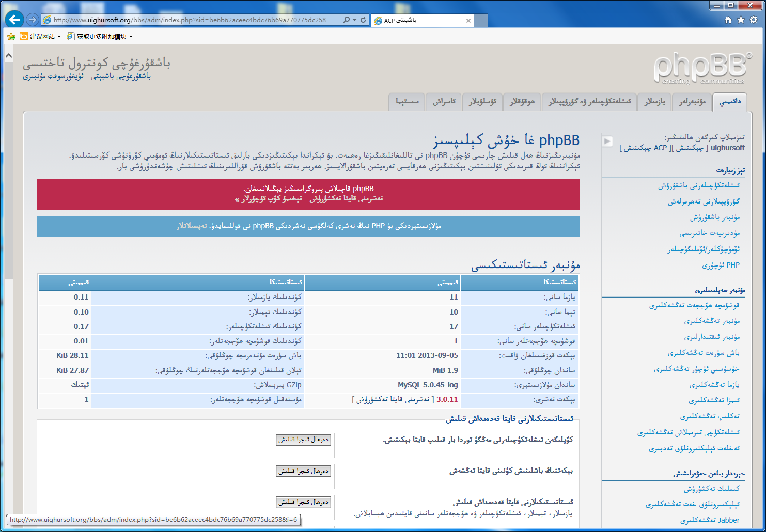Click the version re-check link beside 3.0.11

click(x=393, y=399)
